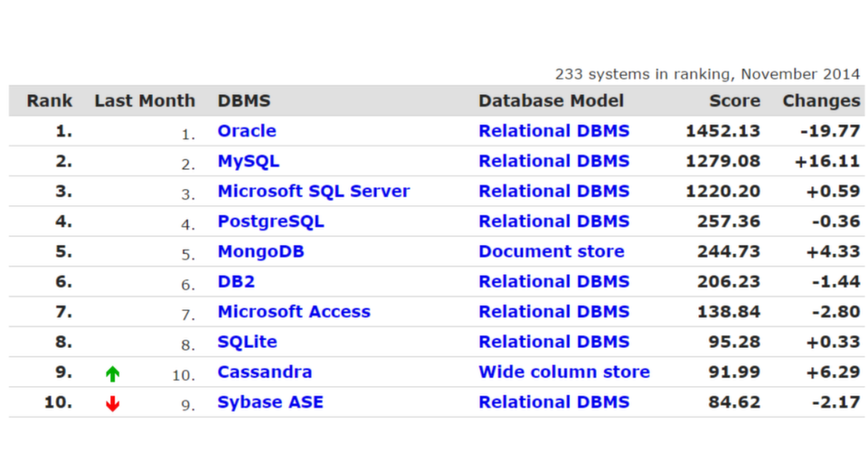This screenshot has height=471, width=868.
Task: Click Relational DBMS in the Oracle row
Action: coord(553,131)
